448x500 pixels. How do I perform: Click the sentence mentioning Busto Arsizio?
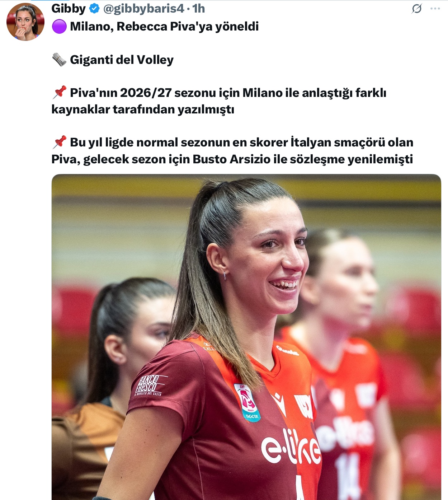point(232,151)
